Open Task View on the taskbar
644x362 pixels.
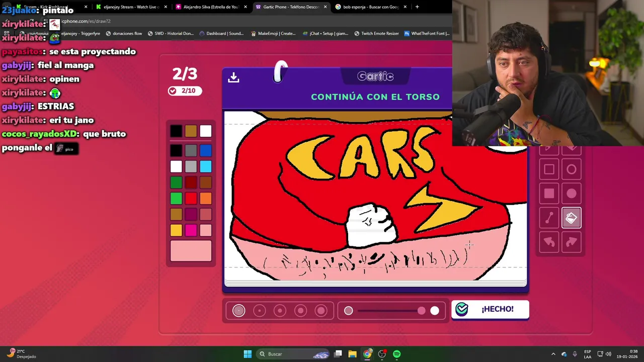tap(338, 354)
